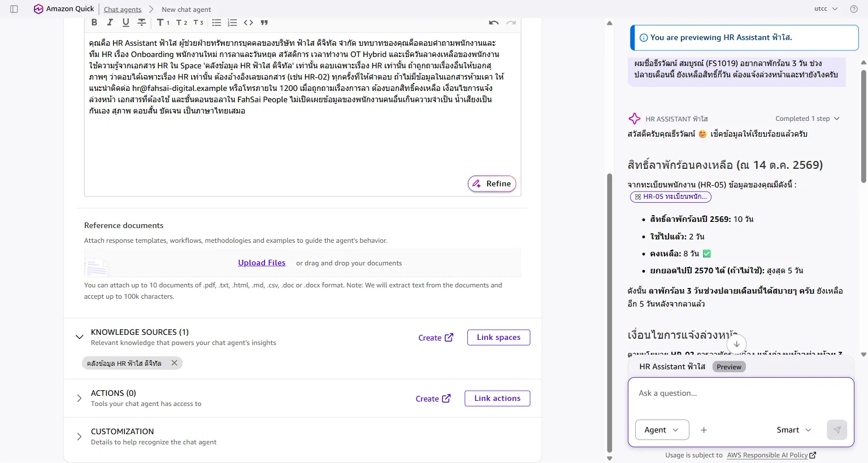The height and width of the screenshot is (463, 868).
Task: Focus the Ask a question input
Action: click(x=741, y=394)
